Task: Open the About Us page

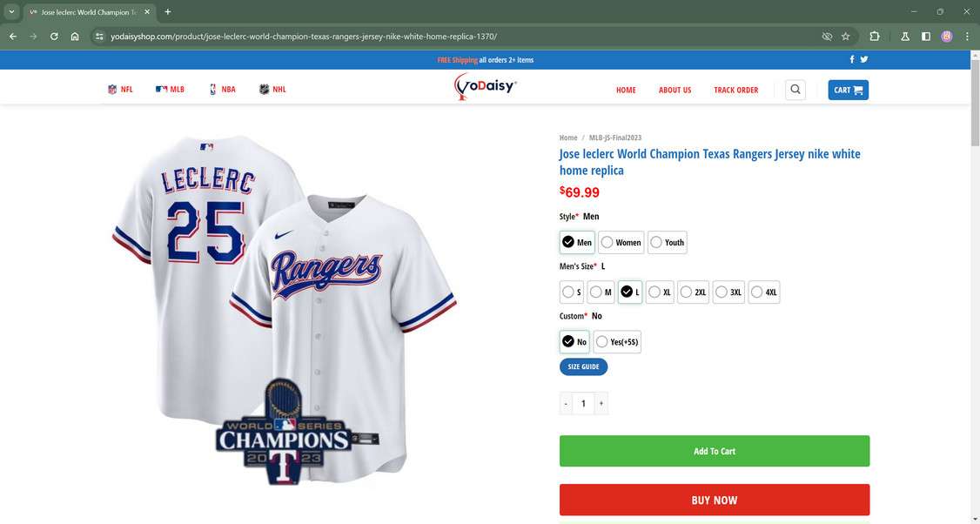Action: 675,90
